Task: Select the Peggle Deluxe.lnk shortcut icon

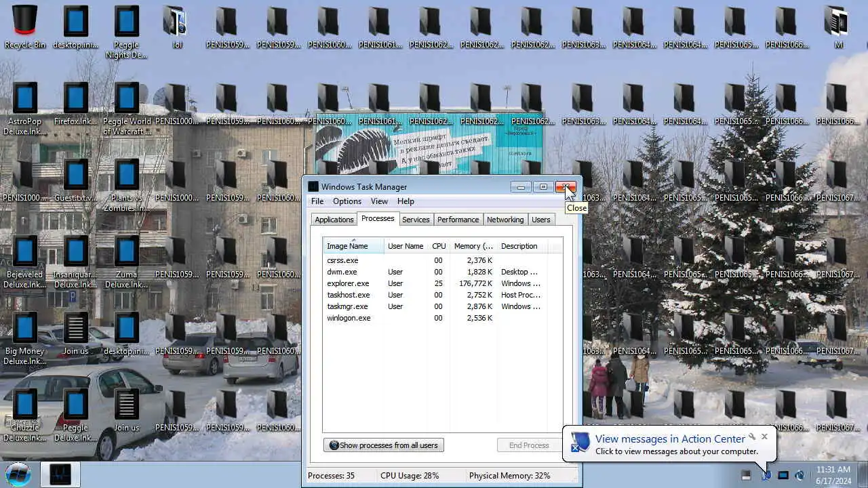Action: [x=75, y=415]
